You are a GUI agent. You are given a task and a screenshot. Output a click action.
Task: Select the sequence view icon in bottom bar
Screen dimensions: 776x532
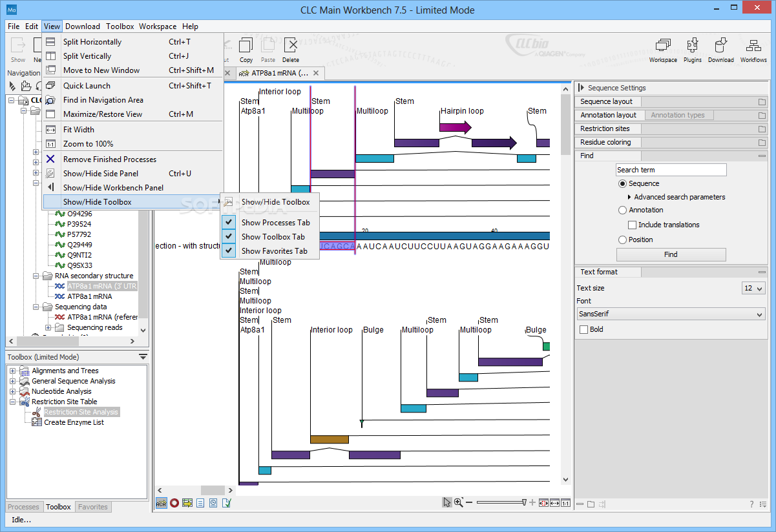pos(161,503)
